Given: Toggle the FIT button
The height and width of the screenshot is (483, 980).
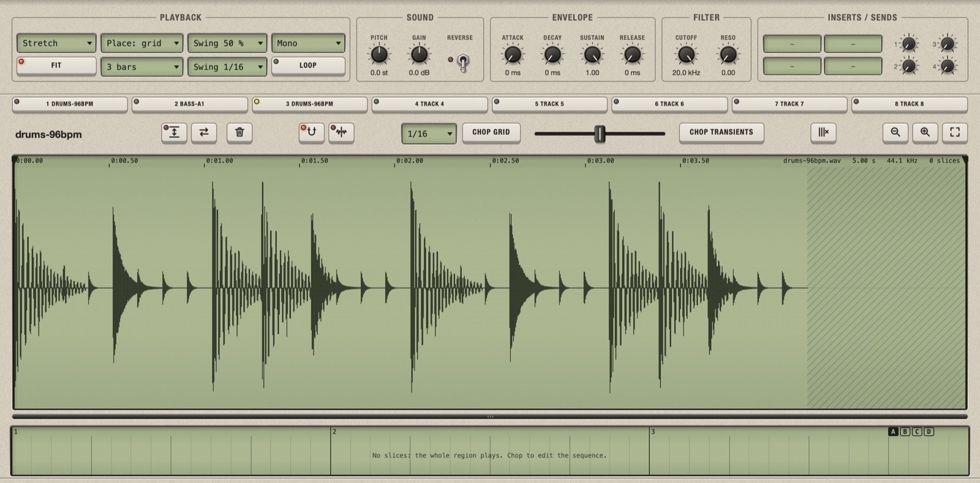Looking at the screenshot, I should (56, 66).
